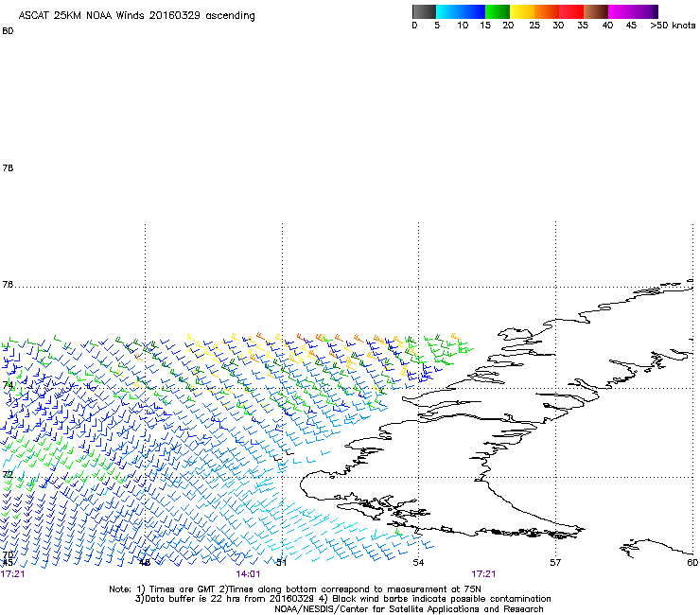Click the note 'Data buffer is 22 hrs from 20160329'
The image size is (700, 615).
[x=229, y=599]
